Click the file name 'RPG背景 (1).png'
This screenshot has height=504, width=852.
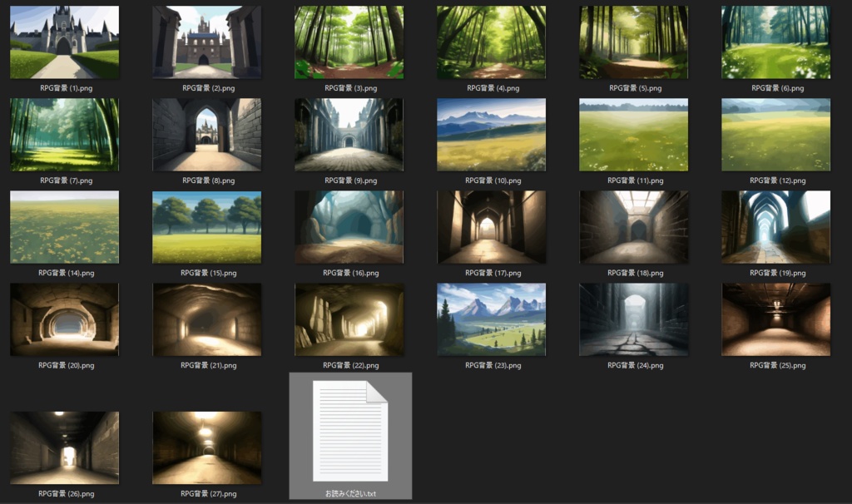[67, 88]
